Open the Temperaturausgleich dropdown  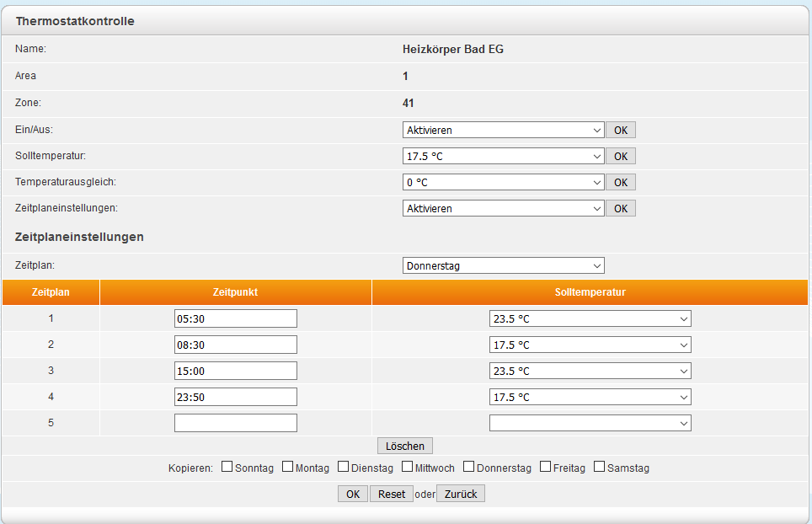[504, 183]
